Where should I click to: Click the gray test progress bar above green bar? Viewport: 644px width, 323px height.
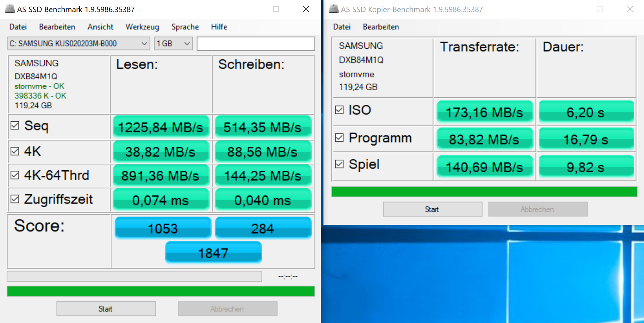[x=134, y=276]
